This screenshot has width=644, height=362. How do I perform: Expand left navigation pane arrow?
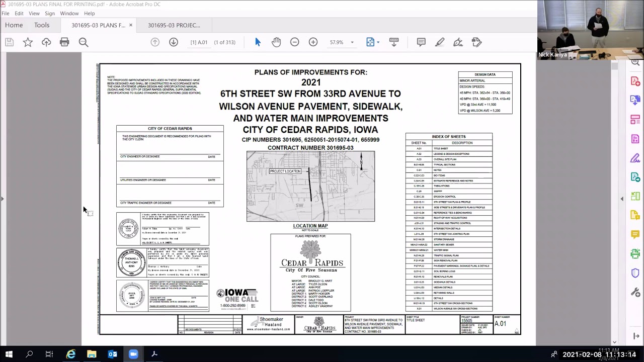click(x=3, y=199)
